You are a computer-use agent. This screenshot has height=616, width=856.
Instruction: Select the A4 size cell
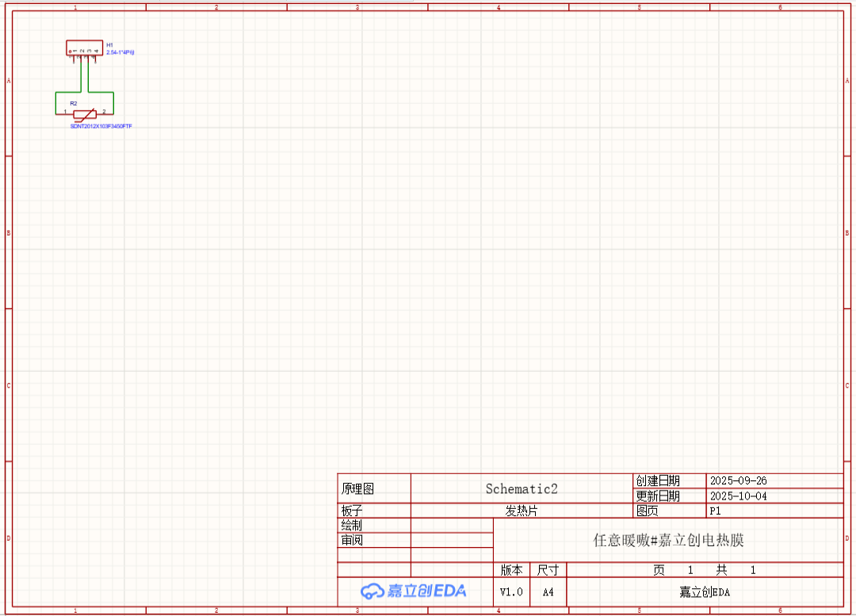(548, 592)
